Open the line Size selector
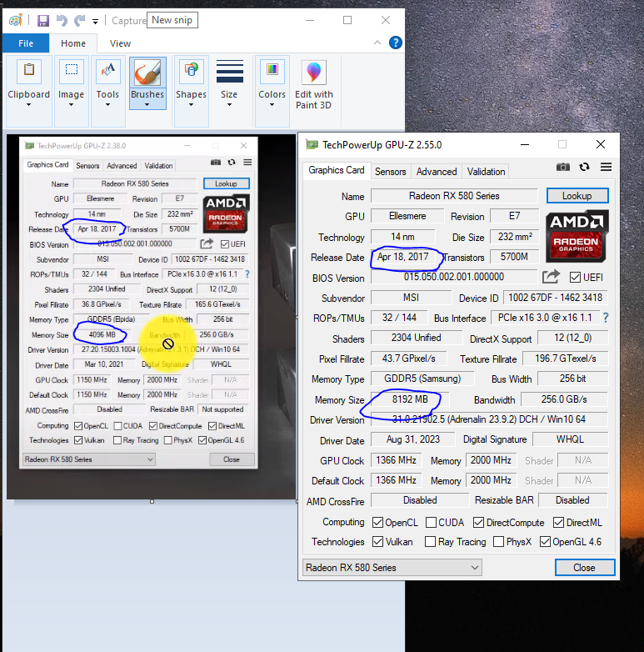This screenshot has height=652, width=644. click(x=229, y=83)
